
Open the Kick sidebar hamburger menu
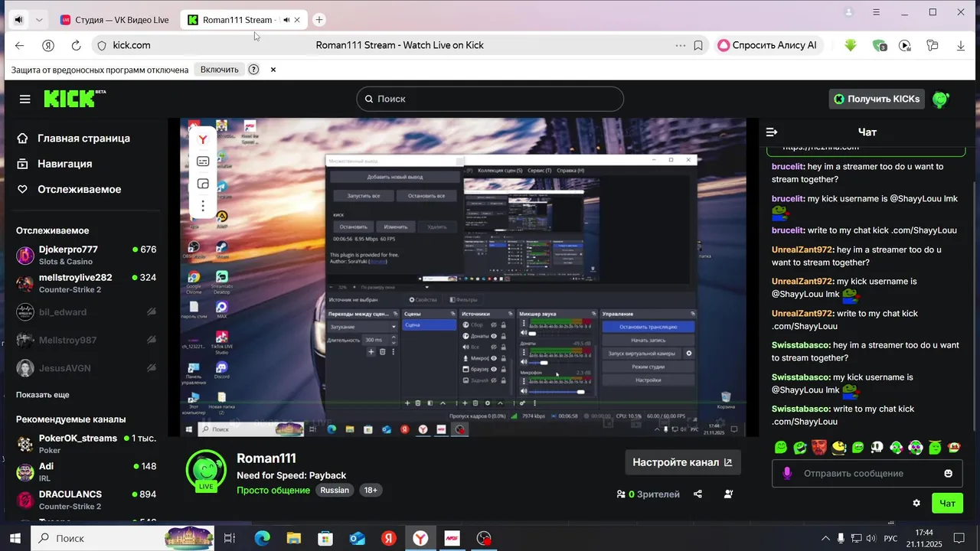point(25,99)
